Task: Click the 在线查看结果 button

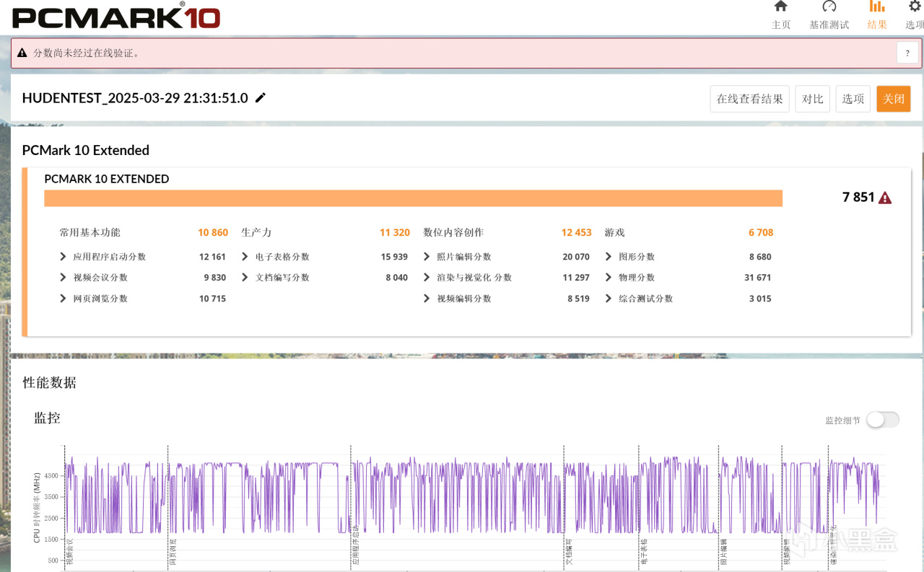Action: [750, 99]
